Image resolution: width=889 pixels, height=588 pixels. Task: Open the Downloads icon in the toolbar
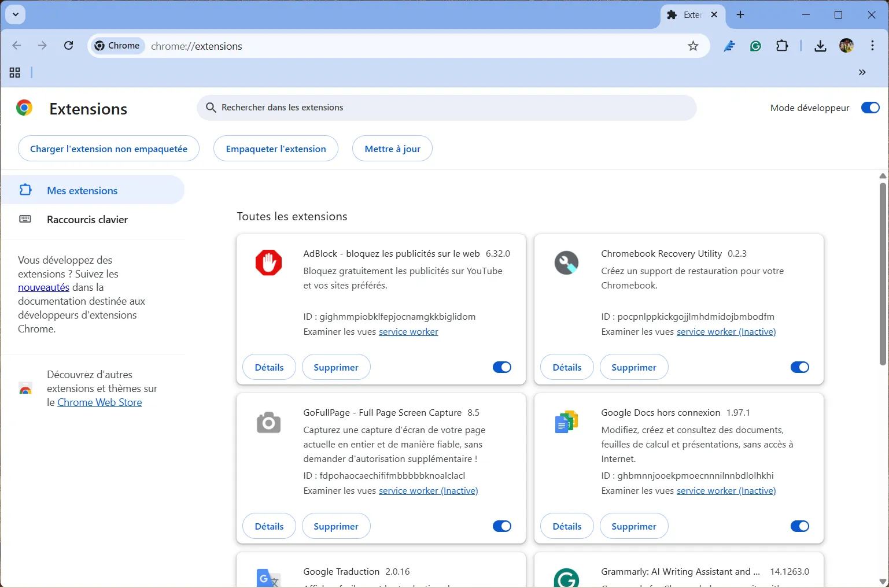tap(820, 46)
